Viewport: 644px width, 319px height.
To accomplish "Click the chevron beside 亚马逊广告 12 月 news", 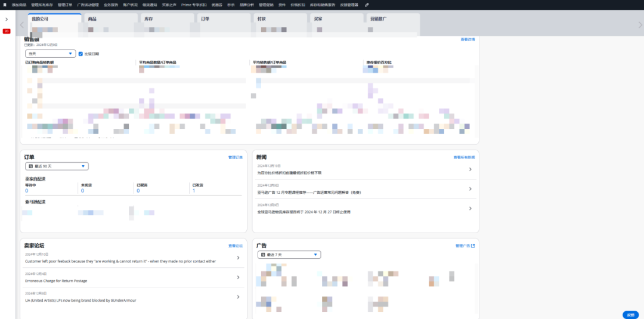I will 470,189.
